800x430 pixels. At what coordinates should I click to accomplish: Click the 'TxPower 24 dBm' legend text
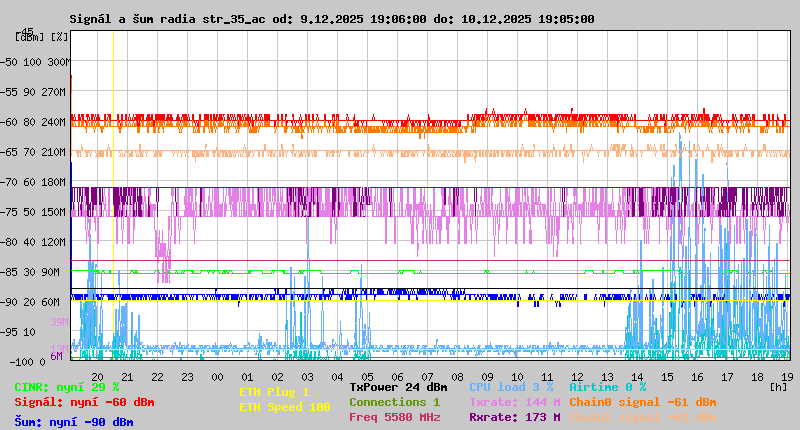pyautogui.click(x=398, y=387)
